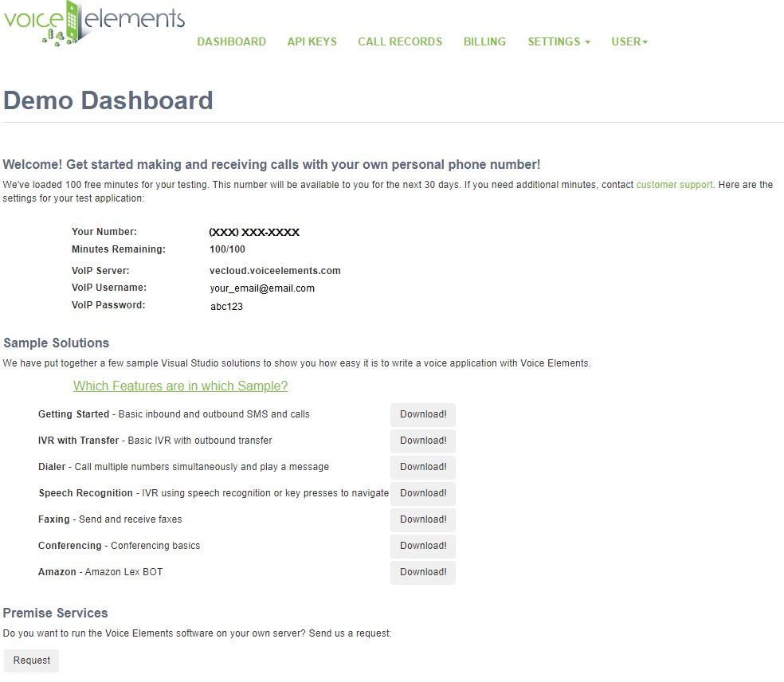
Task: Click the Demo Dashboard heading
Action: [x=108, y=100]
